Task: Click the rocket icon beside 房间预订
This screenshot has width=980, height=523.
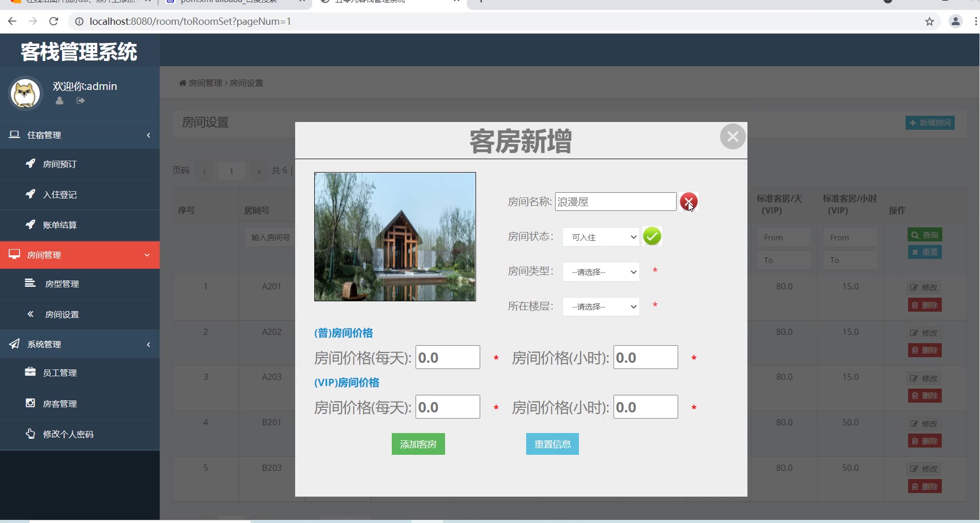Action: click(x=30, y=163)
